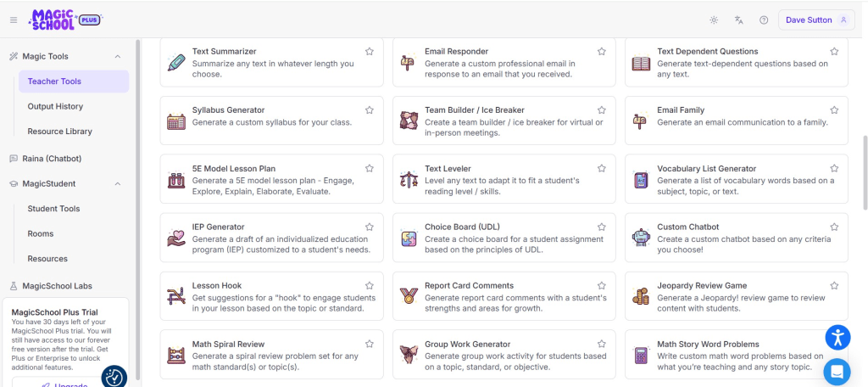
Task: Star the Email Responder tool
Action: pyautogui.click(x=602, y=52)
